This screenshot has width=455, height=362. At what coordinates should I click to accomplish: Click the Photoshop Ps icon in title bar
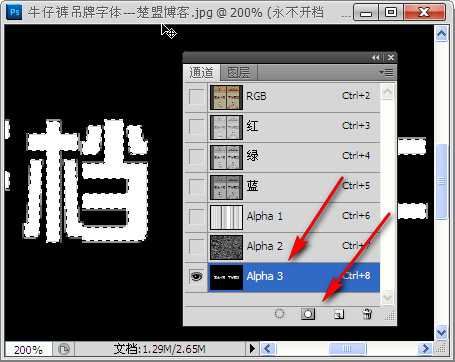pos(14,12)
